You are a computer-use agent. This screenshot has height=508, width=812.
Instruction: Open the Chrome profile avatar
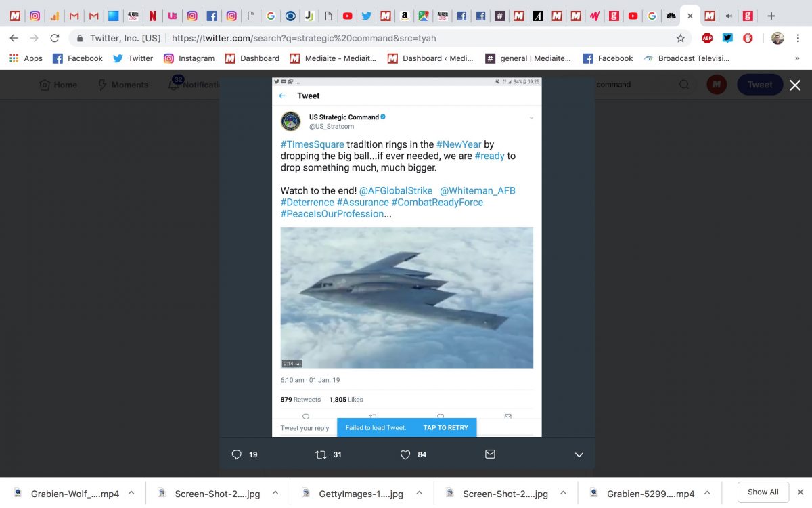pyautogui.click(x=777, y=38)
